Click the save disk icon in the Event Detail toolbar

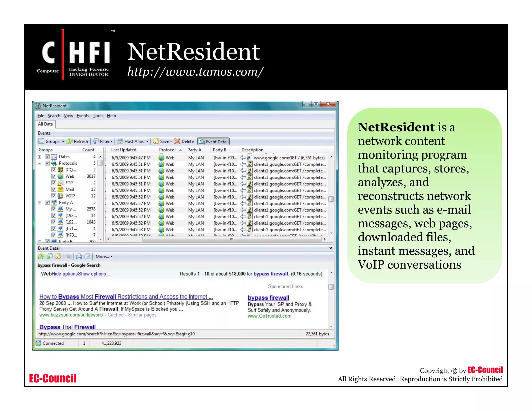tap(58, 256)
